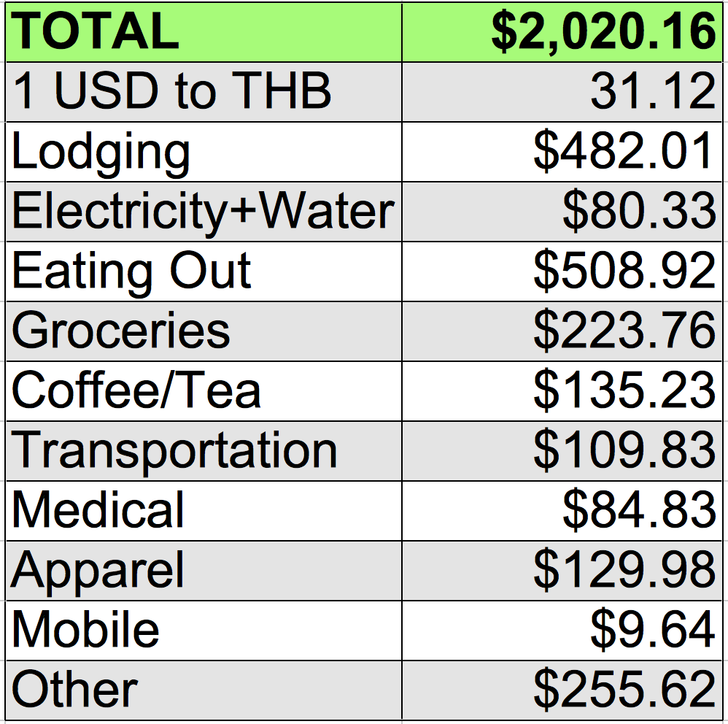Click the $482.01 lodging amount cell
The image size is (728, 724).
(x=560, y=152)
